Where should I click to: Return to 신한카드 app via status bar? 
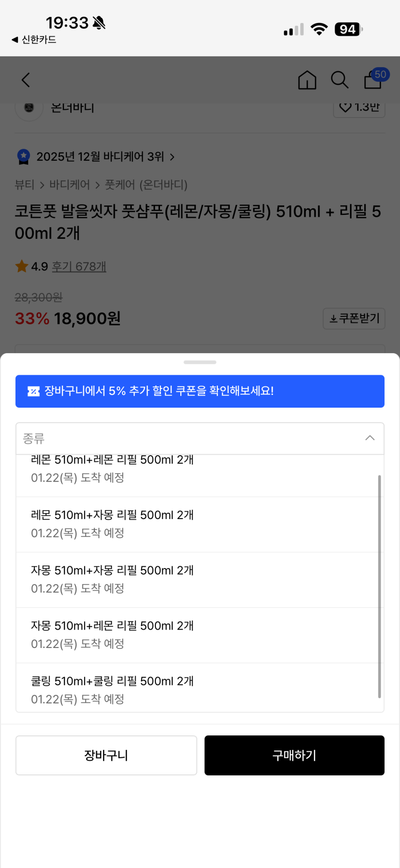(x=34, y=39)
